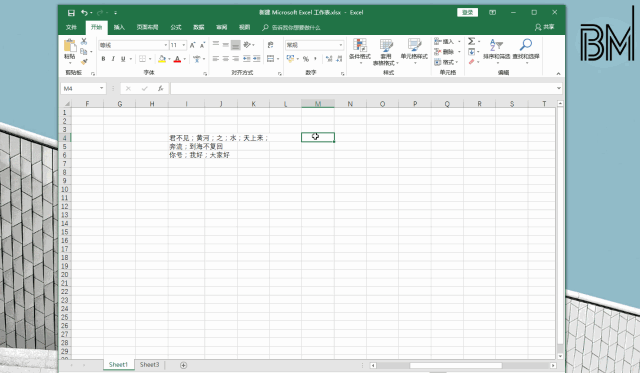Click the Copy icon
Viewport: 640px width, 373px height.
[84, 51]
